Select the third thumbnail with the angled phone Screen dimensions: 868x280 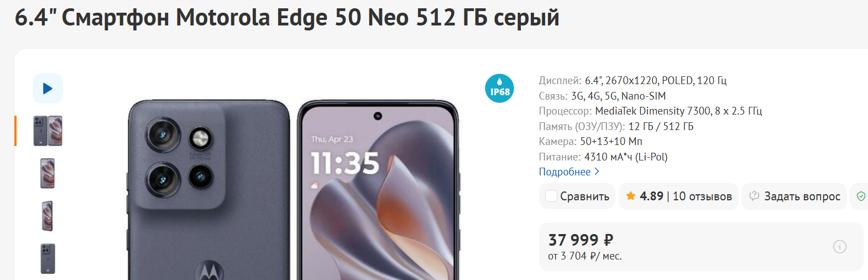coord(48,216)
